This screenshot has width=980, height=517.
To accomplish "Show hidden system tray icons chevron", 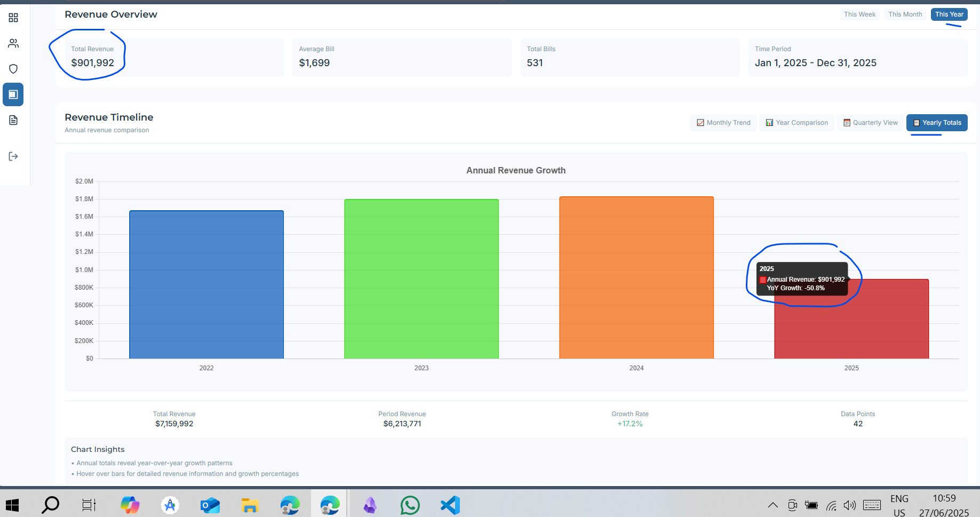I will [x=772, y=505].
